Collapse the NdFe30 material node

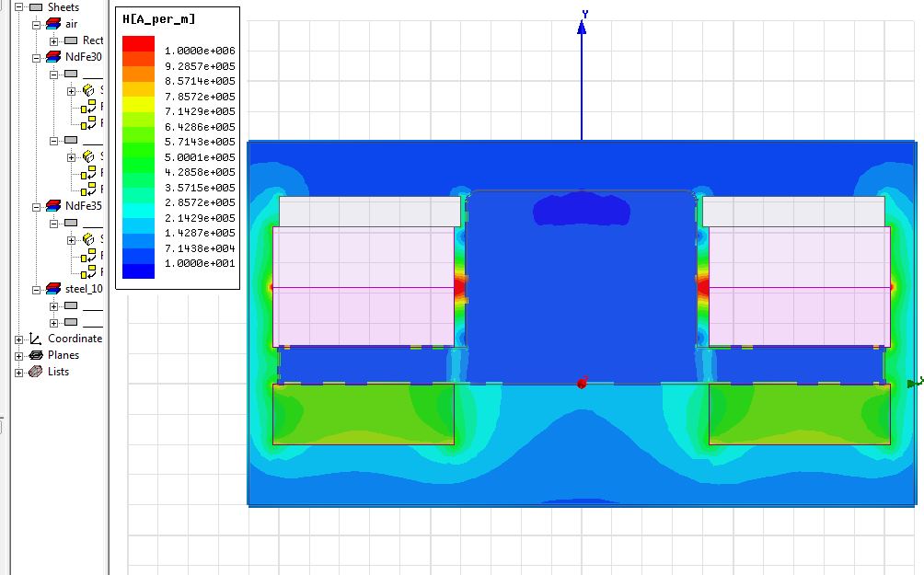[36, 58]
